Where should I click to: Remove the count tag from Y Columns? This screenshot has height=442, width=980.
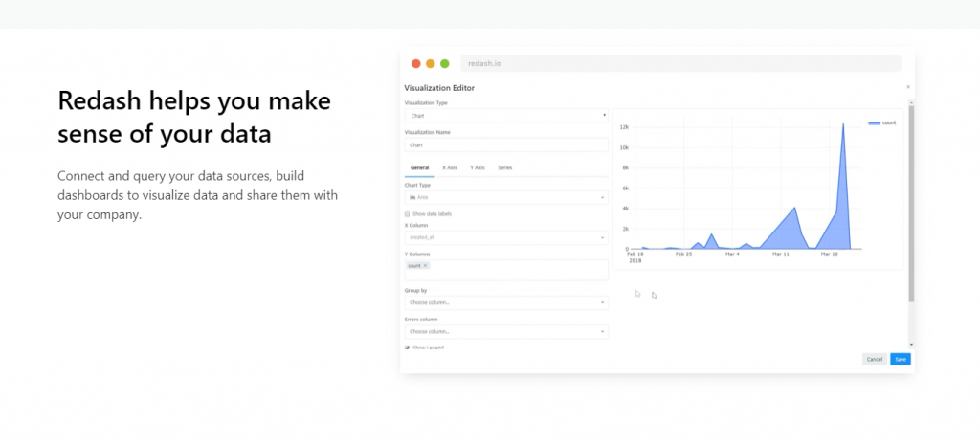425,266
